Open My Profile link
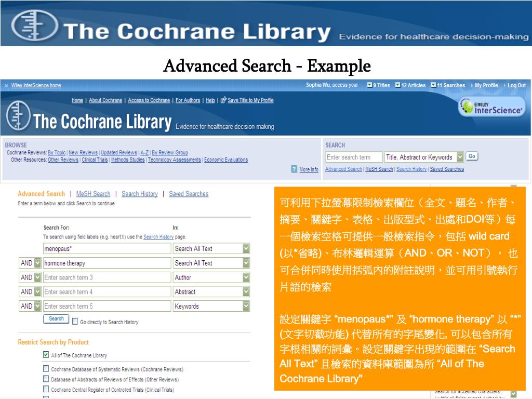 coord(486,85)
